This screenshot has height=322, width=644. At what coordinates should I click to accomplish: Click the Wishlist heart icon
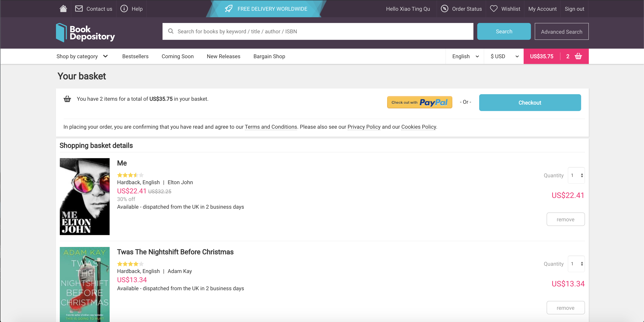tap(494, 9)
